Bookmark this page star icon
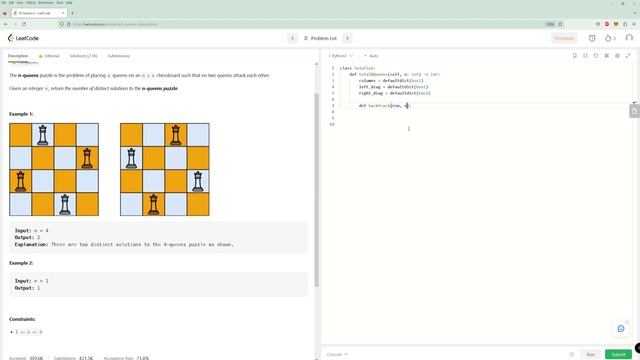 pos(560,24)
